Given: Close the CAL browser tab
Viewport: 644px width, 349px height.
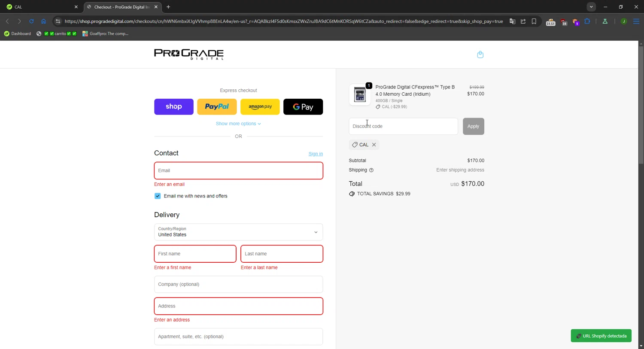Looking at the screenshot, I should point(76,7).
